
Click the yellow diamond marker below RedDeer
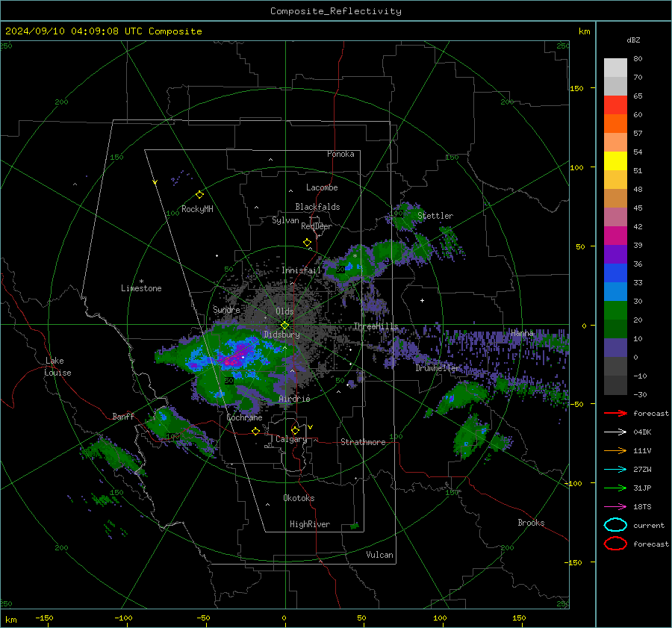[x=308, y=243]
